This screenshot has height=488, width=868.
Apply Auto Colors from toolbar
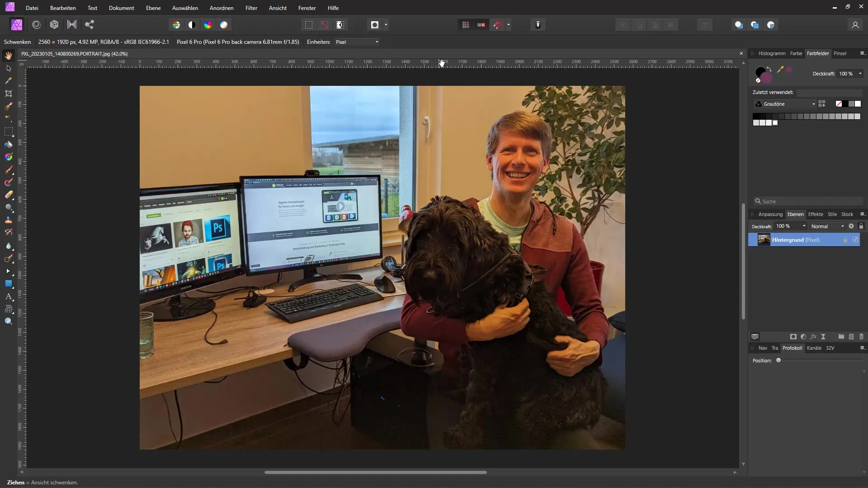[208, 25]
